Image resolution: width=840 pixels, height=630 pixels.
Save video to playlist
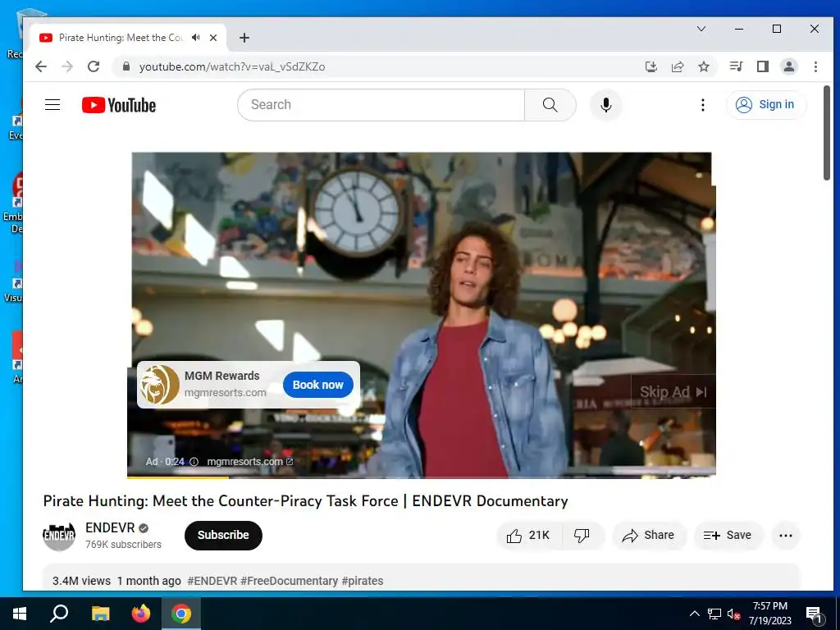click(728, 535)
